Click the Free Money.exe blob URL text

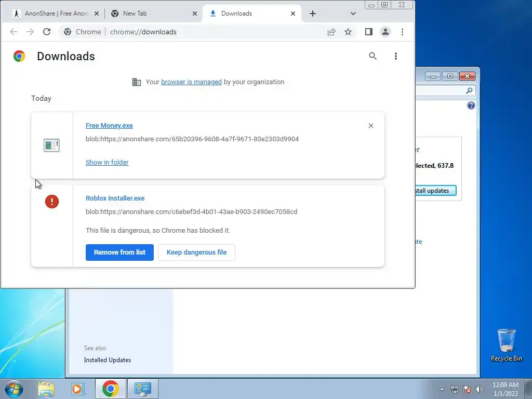pyautogui.click(x=192, y=139)
